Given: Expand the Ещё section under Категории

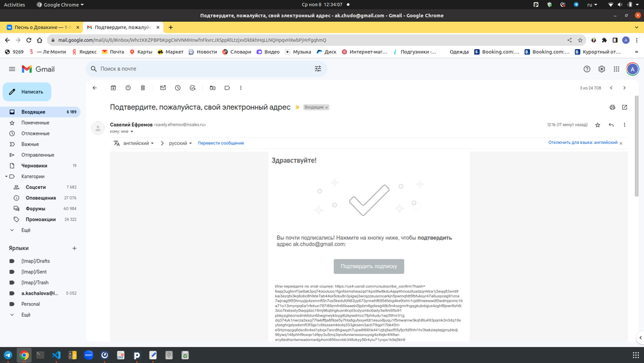Looking at the screenshot, I should point(26,230).
